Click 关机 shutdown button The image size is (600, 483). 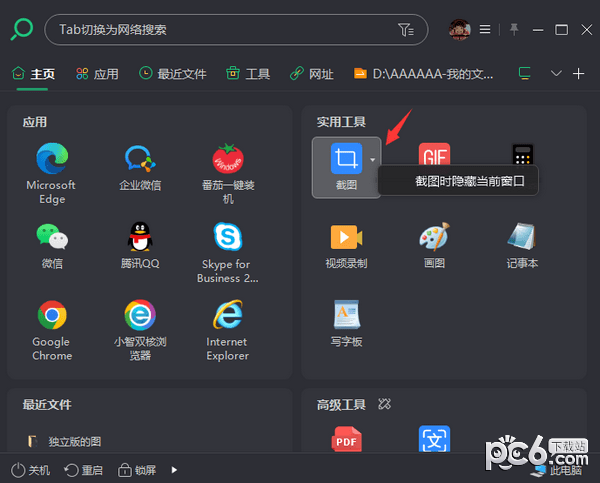(x=30, y=470)
